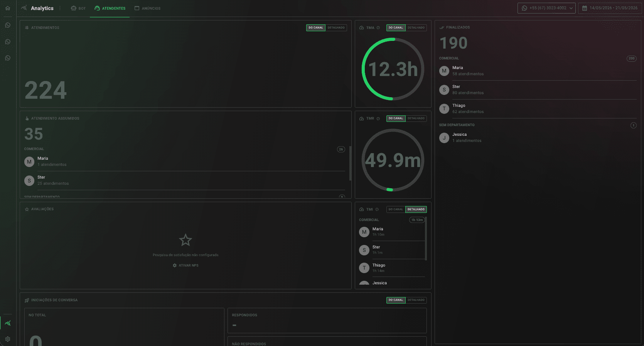Click the 35 atendimento assumidos value
The height and width of the screenshot is (346, 644).
[34, 134]
